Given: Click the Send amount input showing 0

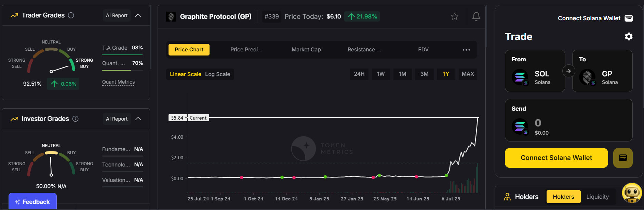Looking at the screenshot, I should click(538, 123).
